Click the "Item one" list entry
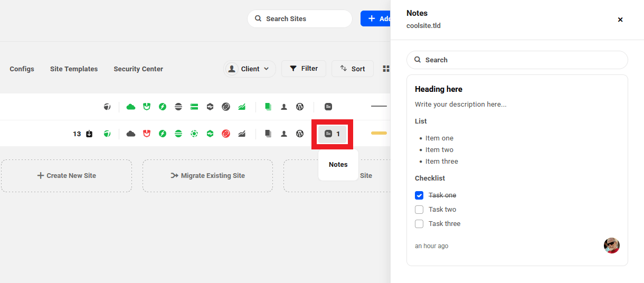Image resolution: width=644 pixels, height=283 pixels. point(439,138)
